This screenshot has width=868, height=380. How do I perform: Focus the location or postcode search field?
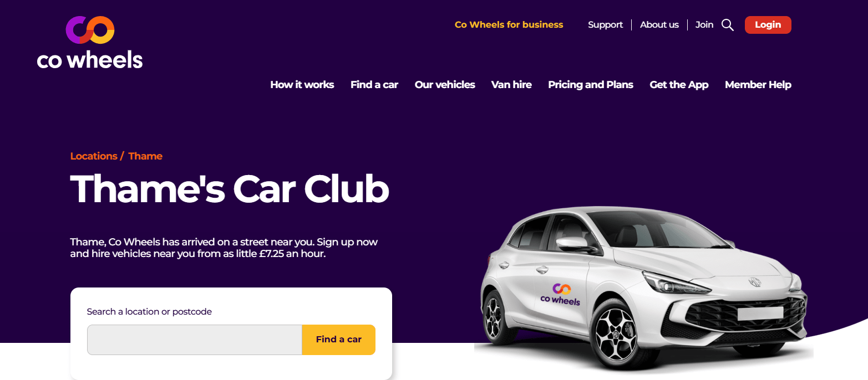point(195,340)
